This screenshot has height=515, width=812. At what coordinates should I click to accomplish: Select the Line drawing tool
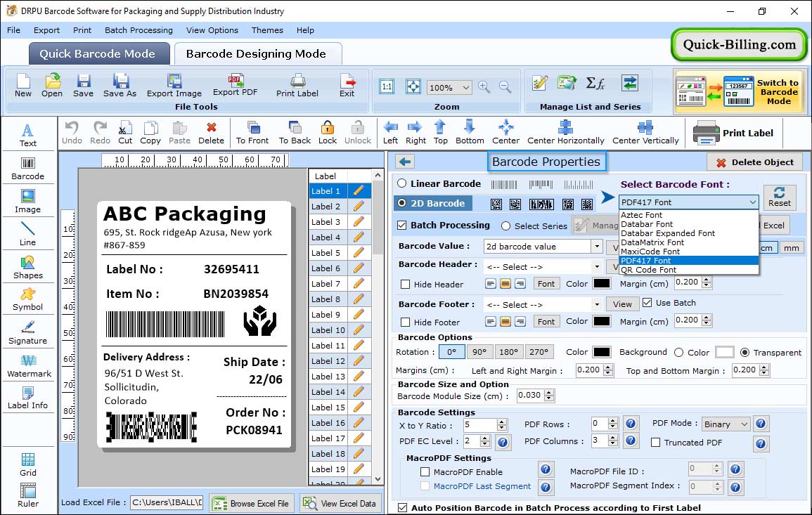(x=28, y=234)
